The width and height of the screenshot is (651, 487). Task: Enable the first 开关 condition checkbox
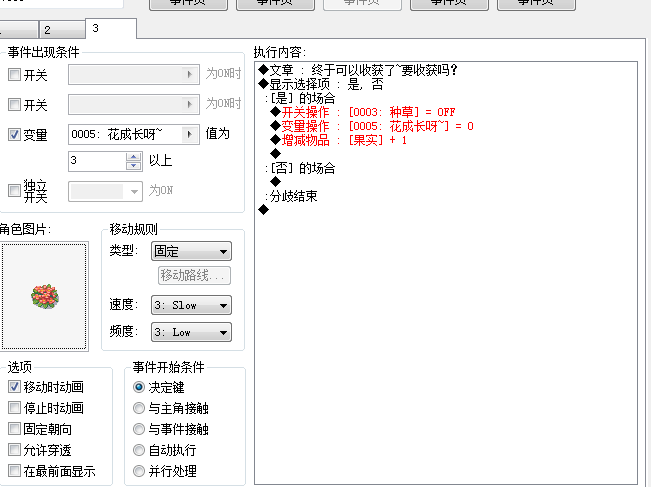click(14, 75)
